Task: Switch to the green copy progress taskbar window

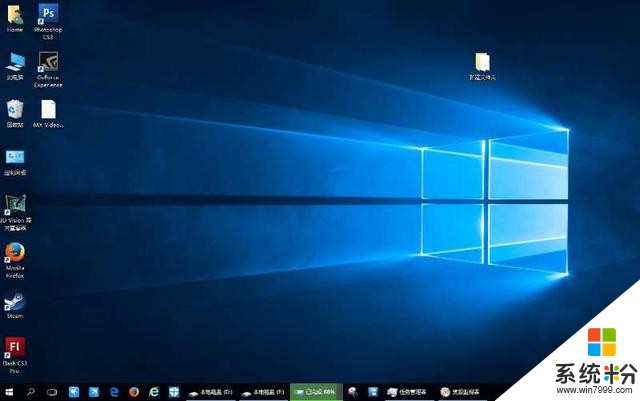Action: 316,392
